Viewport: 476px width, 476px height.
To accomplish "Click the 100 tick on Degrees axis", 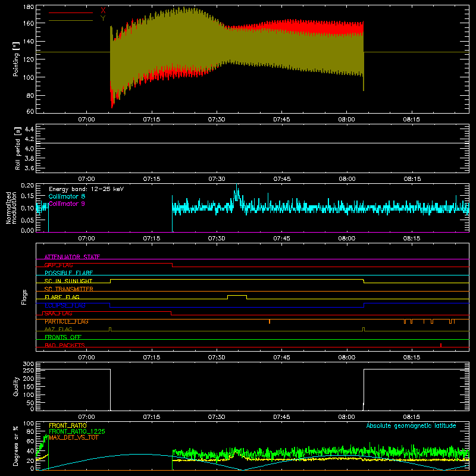I will pos(29,424).
